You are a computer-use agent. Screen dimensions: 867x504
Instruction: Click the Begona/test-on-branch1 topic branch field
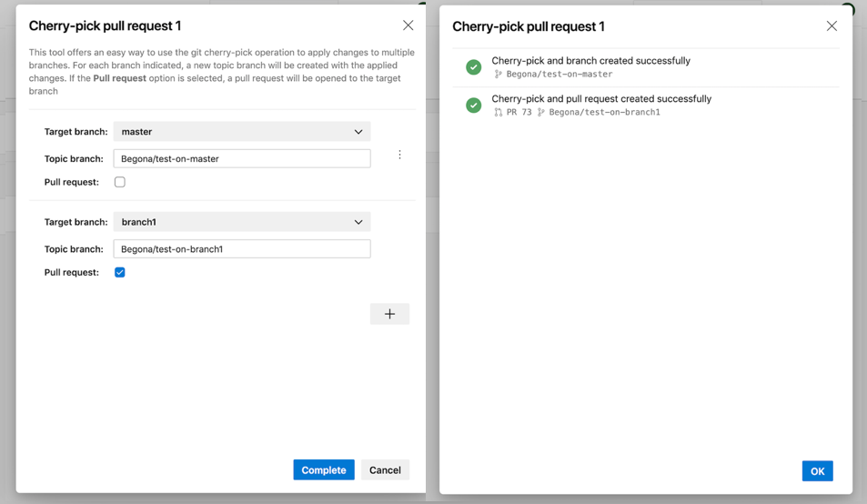[242, 248]
